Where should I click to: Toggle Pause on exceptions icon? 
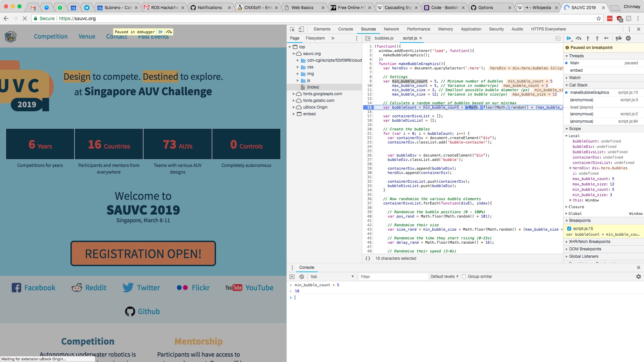coord(628,38)
